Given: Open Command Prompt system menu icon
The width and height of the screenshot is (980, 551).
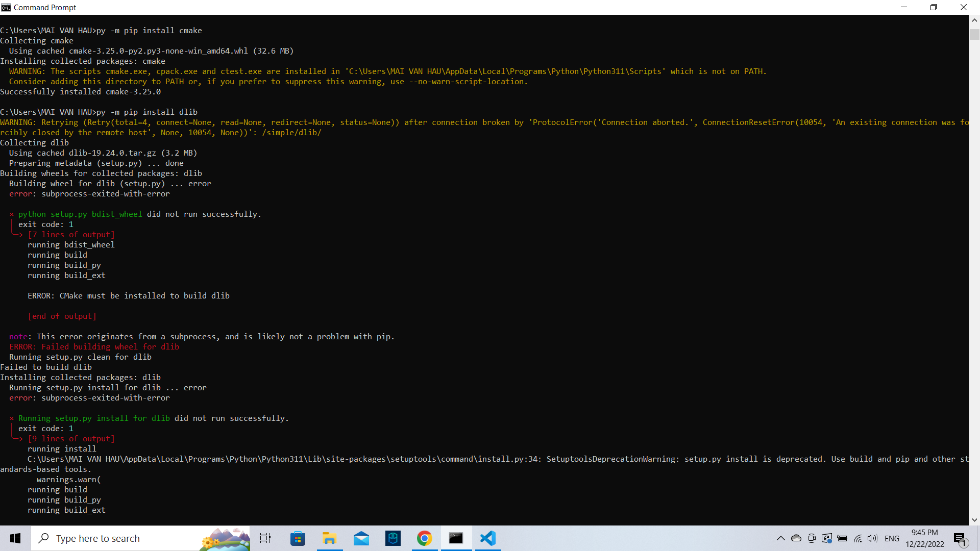Looking at the screenshot, I should coord(6,7).
